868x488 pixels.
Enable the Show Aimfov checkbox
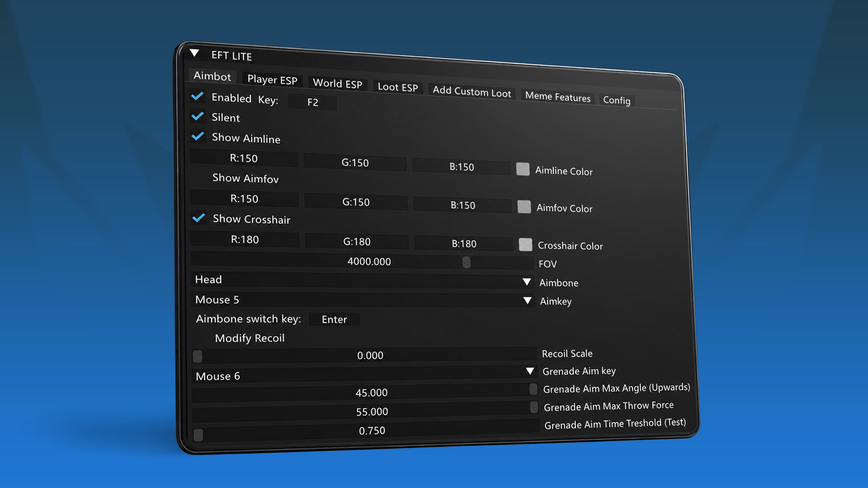coord(198,177)
